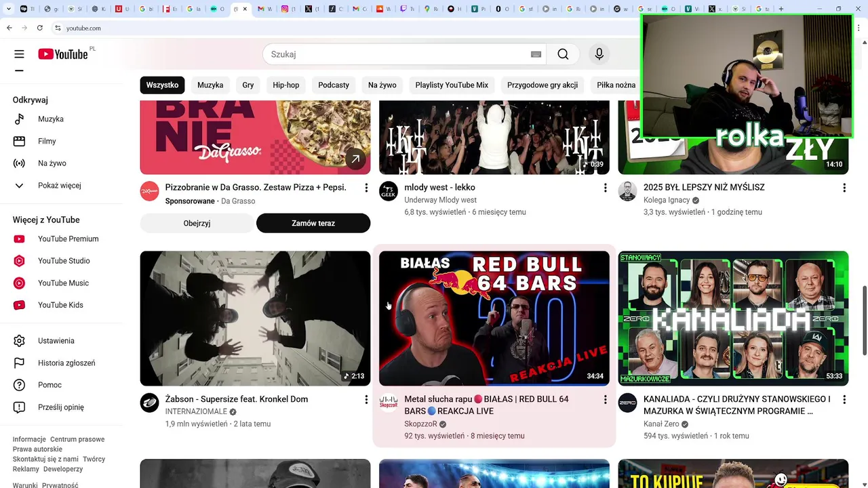Select the Wszystko filter chip

pyautogui.click(x=162, y=85)
